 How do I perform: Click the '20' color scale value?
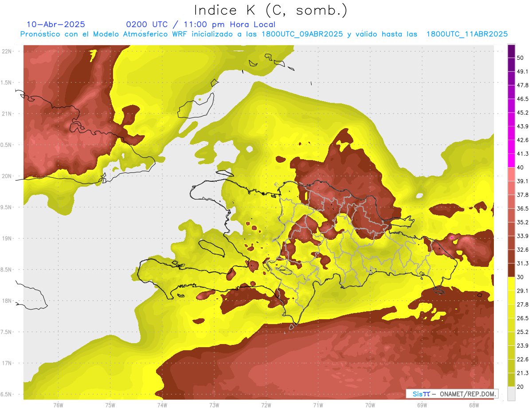pos(520,387)
